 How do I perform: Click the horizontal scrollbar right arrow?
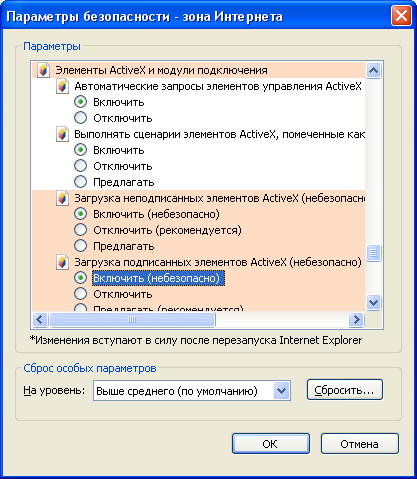pos(356,320)
